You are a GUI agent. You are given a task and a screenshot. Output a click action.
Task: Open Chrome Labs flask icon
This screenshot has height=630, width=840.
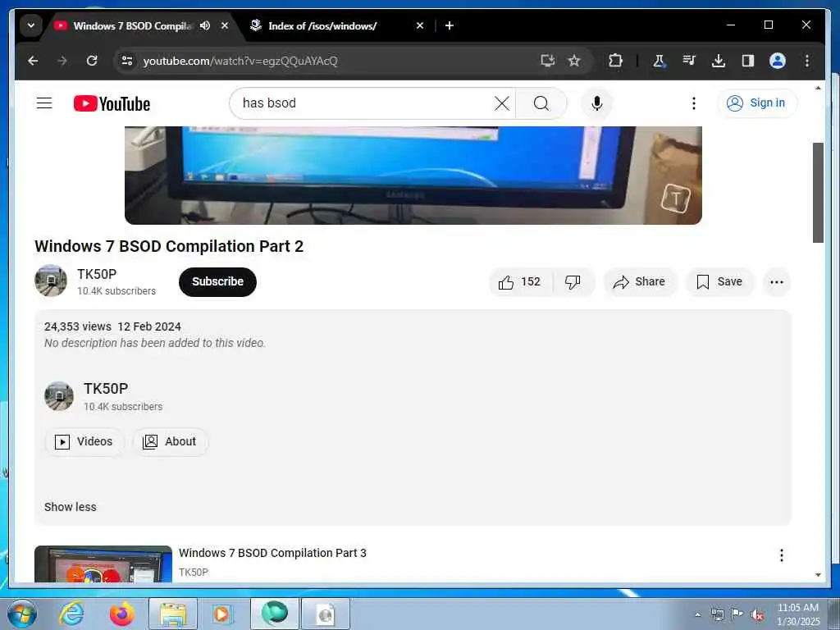(x=660, y=61)
